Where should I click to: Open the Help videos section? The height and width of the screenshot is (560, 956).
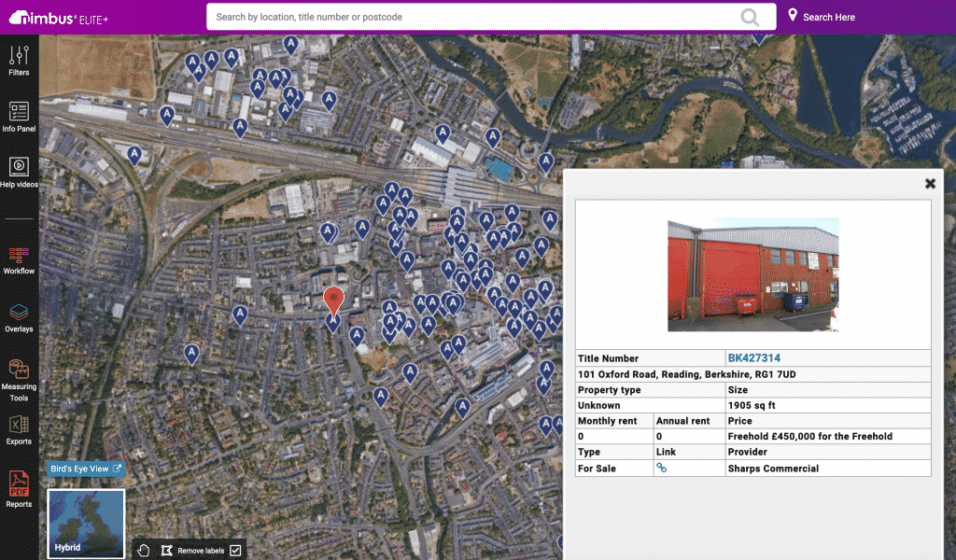[19, 170]
